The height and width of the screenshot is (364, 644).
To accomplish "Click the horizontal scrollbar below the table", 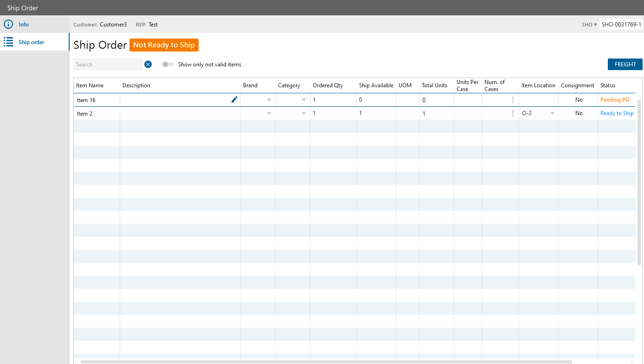I will click(325, 361).
